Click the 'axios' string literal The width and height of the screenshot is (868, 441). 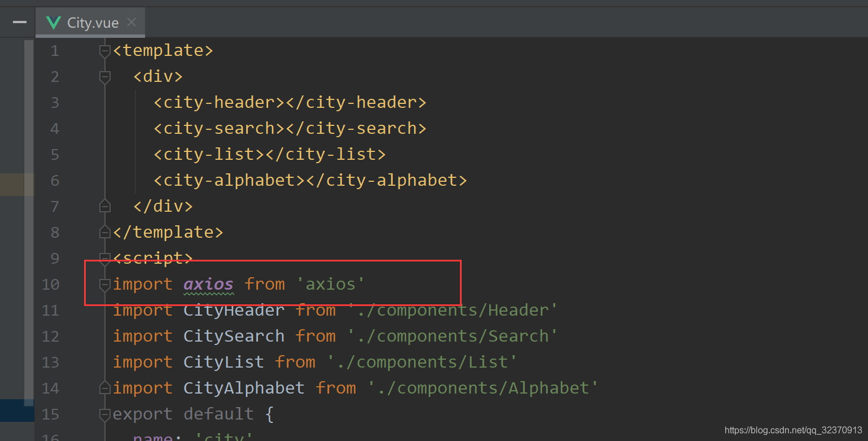(331, 284)
